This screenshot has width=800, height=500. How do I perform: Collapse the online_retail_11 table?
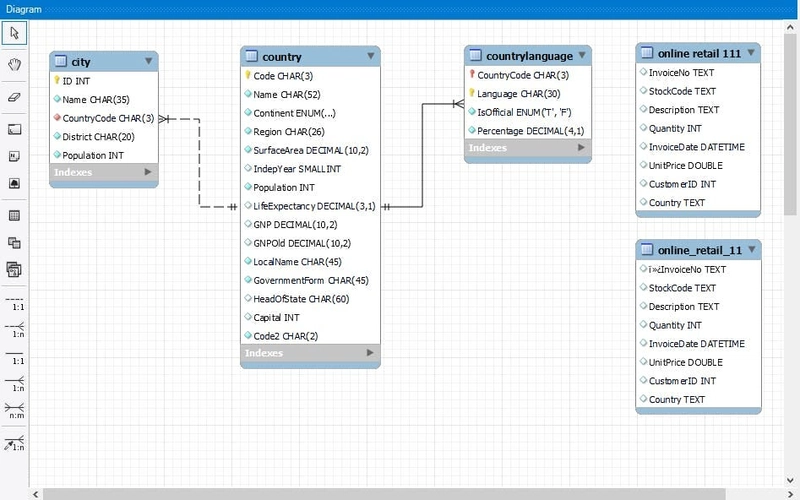pyautogui.click(x=751, y=249)
